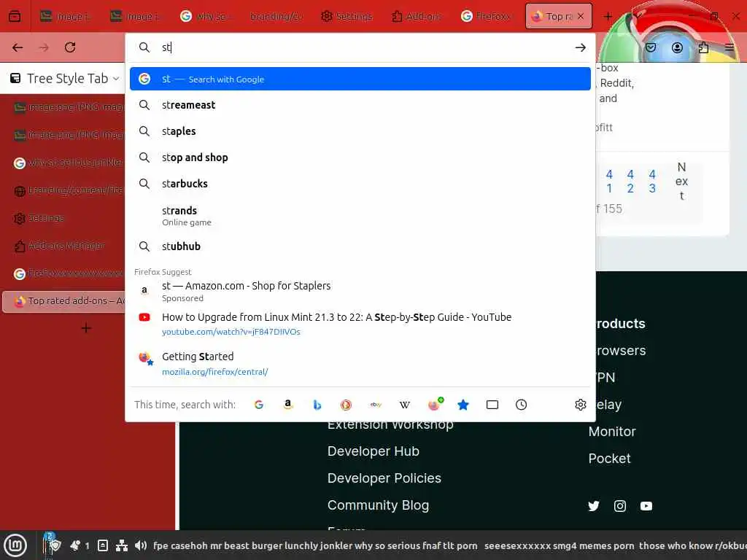Screen dimensions: 747x560
Task: Switch to the Add-ons tab in tab bar
Action: click(417, 16)
